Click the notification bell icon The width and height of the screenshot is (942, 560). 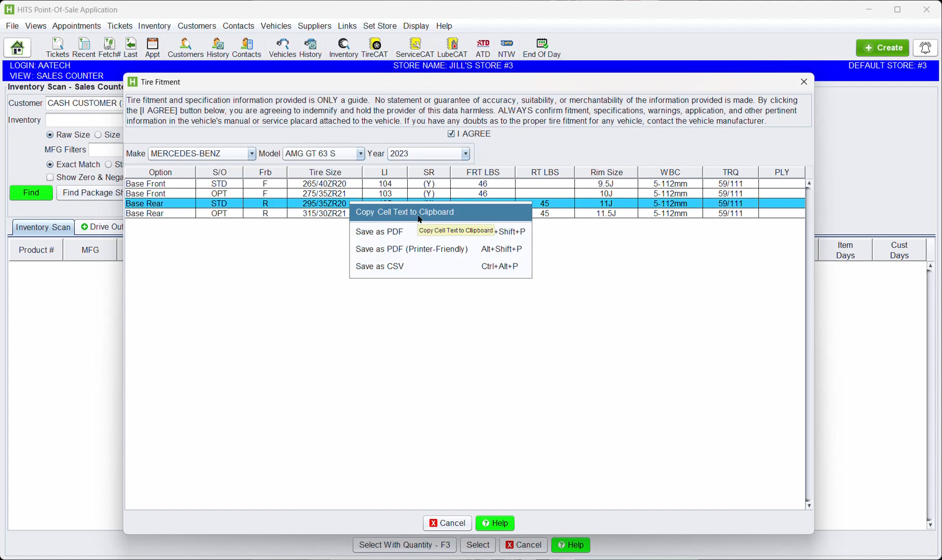(925, 48)
